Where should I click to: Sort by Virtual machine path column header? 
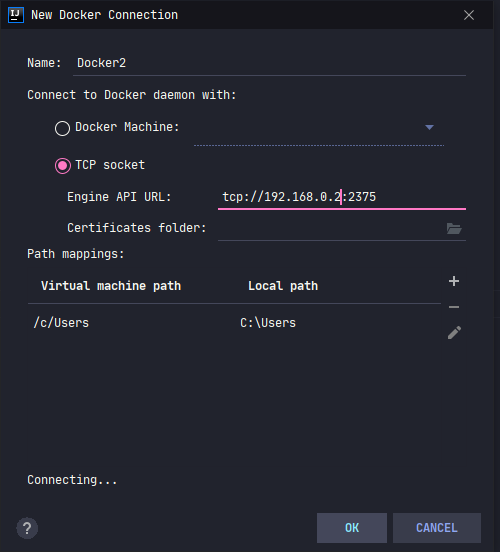(x=111, y=286)
